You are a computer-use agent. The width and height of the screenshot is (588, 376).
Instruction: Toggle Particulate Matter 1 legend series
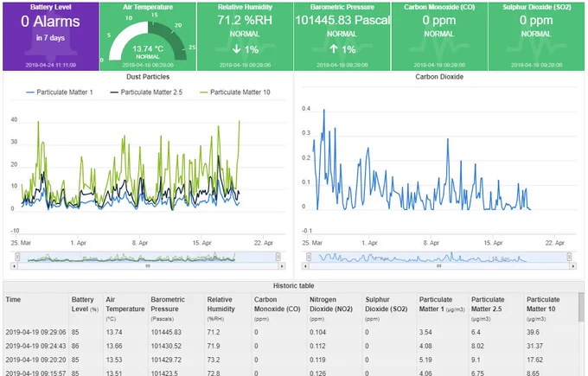coord(60,92)
